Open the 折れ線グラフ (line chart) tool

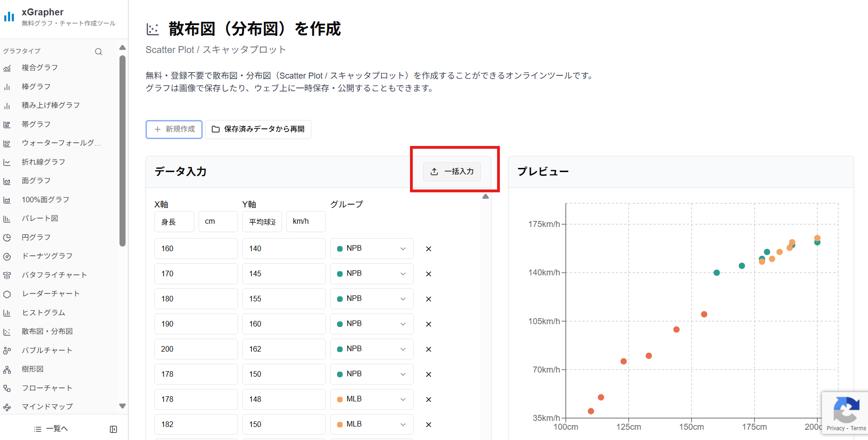pyautogui.click(x=7, y=162)
